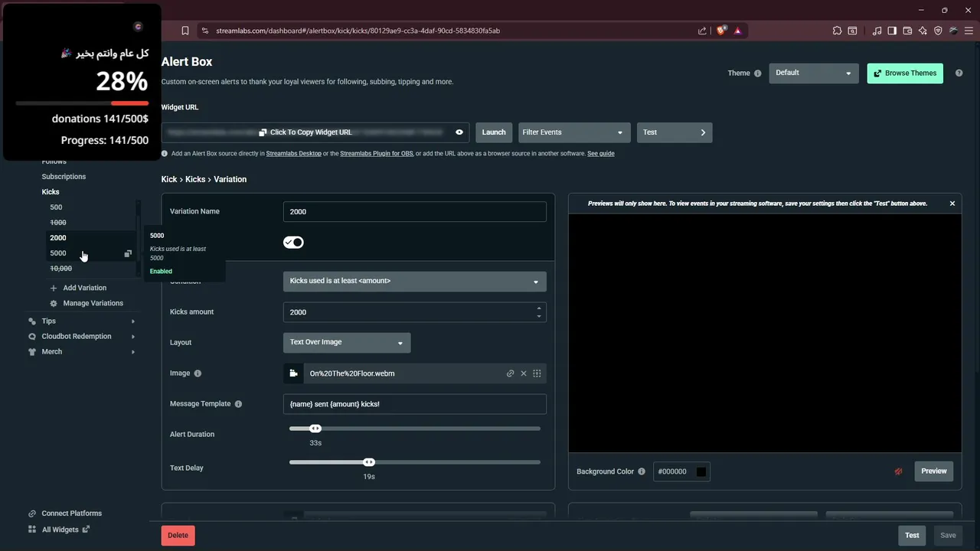
Task: Select the 2000 kicks variation
Action: (x=58, y=238)
